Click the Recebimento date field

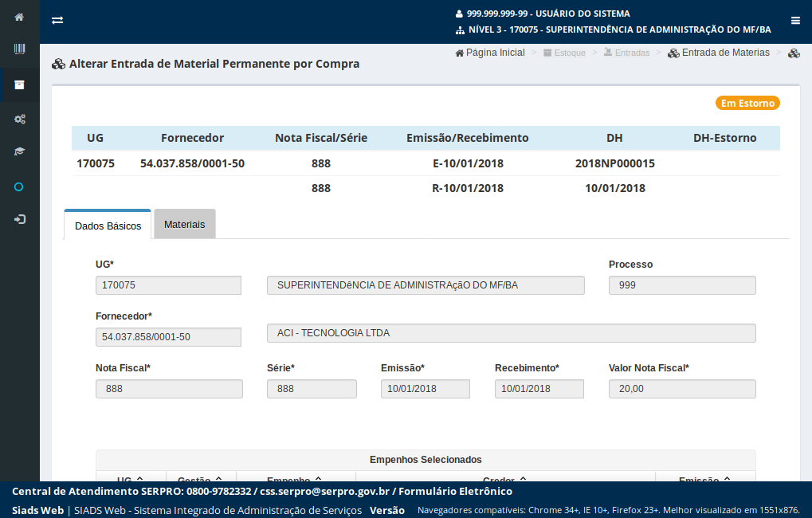539,389
